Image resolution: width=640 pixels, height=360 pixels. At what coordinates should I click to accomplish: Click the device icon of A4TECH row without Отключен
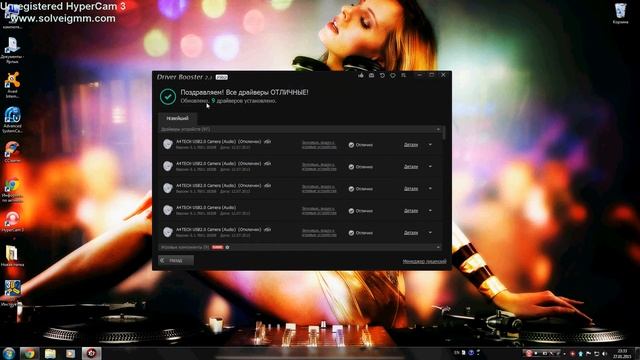coord(167,210)
